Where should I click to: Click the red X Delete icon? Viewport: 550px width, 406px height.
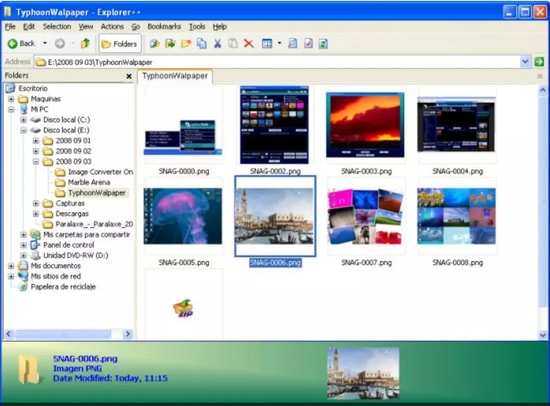click(249, 44)
